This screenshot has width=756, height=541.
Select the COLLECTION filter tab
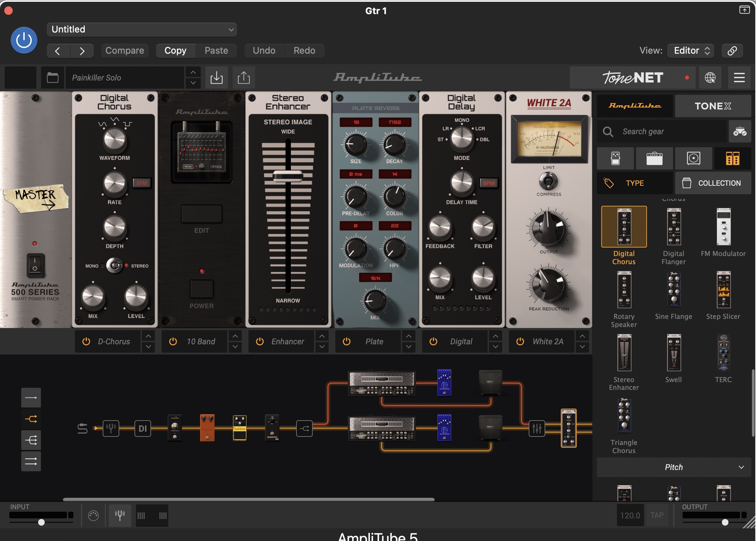click(x=713, y=183)
